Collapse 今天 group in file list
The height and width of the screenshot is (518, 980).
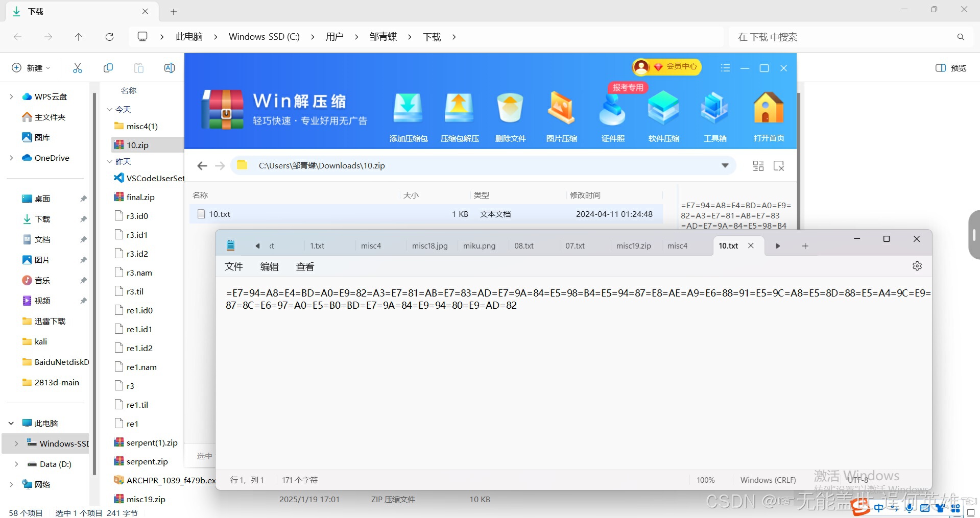click(109, 109)
